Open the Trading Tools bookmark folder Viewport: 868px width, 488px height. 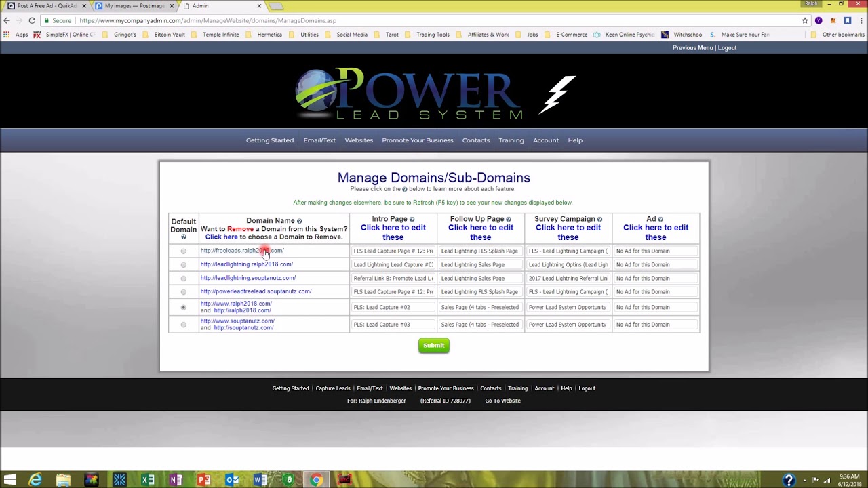(428, 35)
